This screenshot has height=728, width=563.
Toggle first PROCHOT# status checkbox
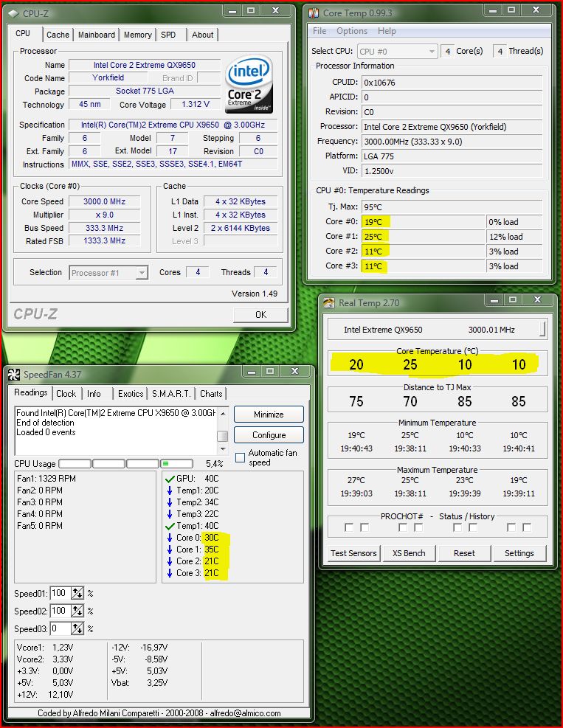click(x=349, y=527)
